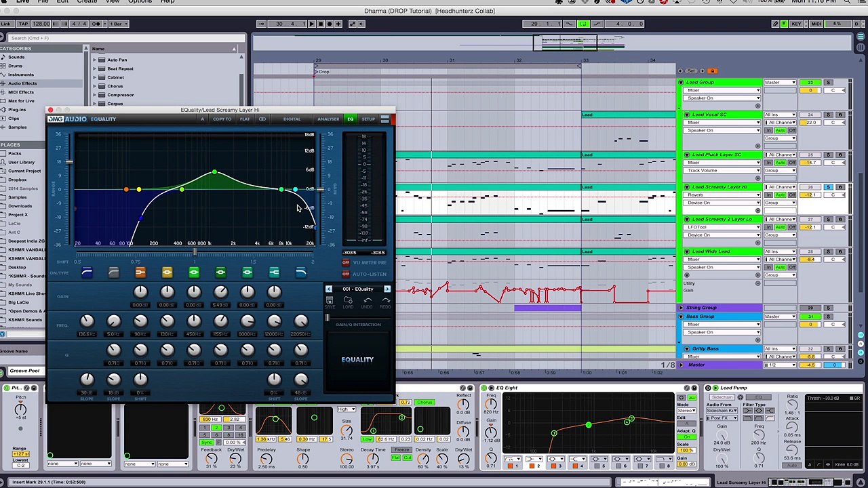Toggle the high-pass filter band button
Image resolution: width=868 pixels, height=488 pixels.
pyautogui.click(x=87, y=272)
